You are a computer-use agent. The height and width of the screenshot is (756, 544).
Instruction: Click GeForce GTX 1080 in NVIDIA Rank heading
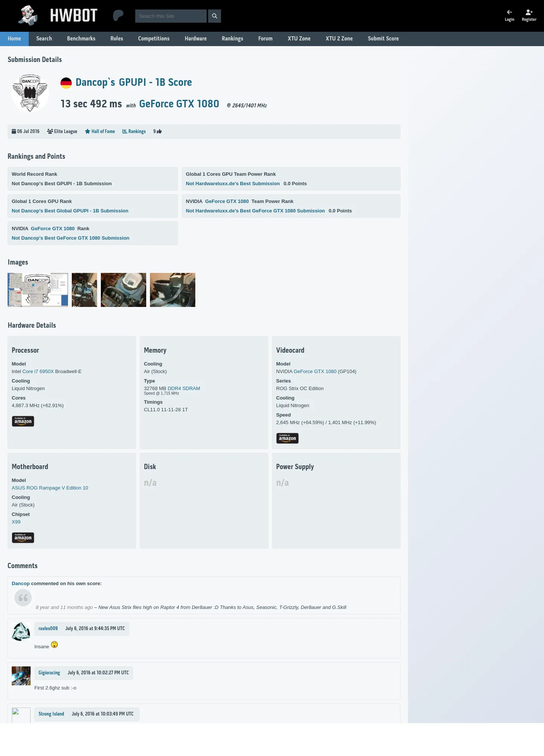click(53, 229)
